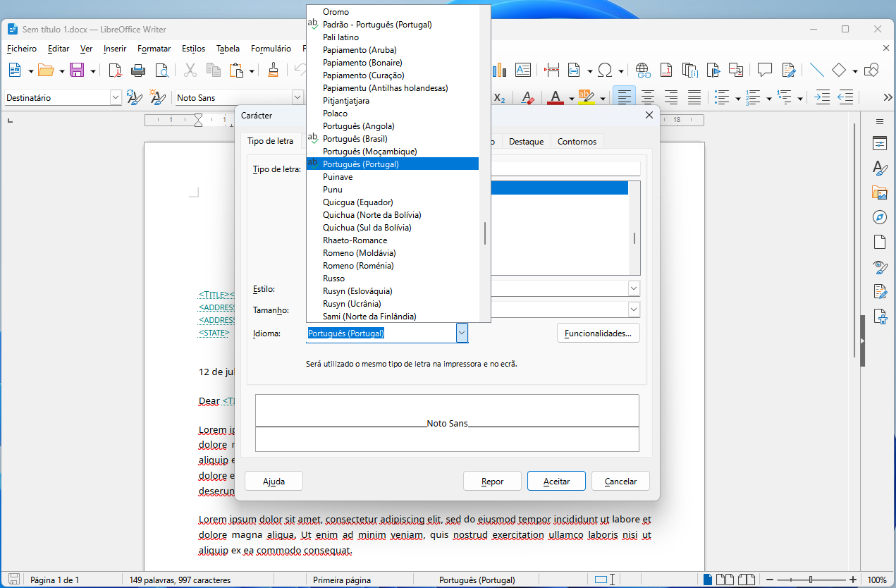This screenshot has height=588, width=896.
Task: Choose Russo in the language list
Action: click(393, 278)
